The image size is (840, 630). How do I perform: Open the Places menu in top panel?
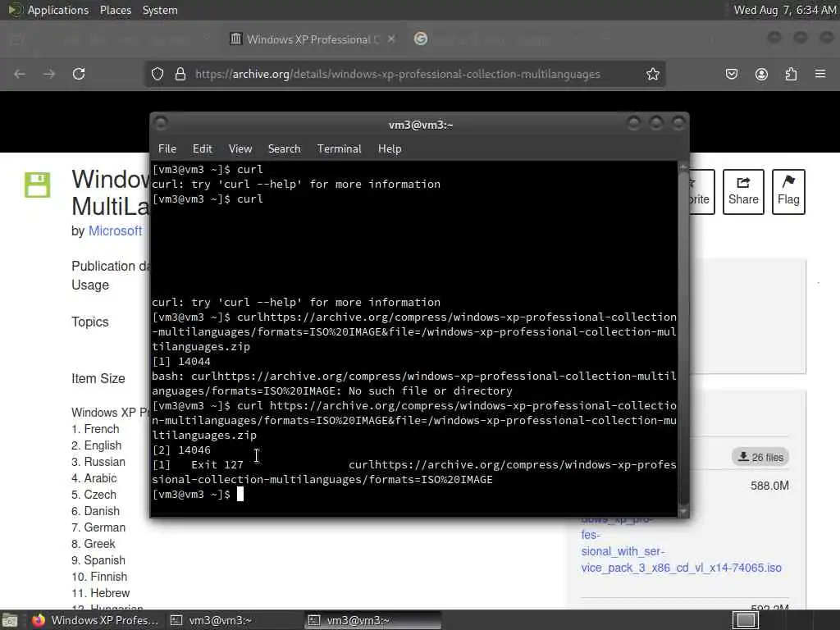coord(115,10)
